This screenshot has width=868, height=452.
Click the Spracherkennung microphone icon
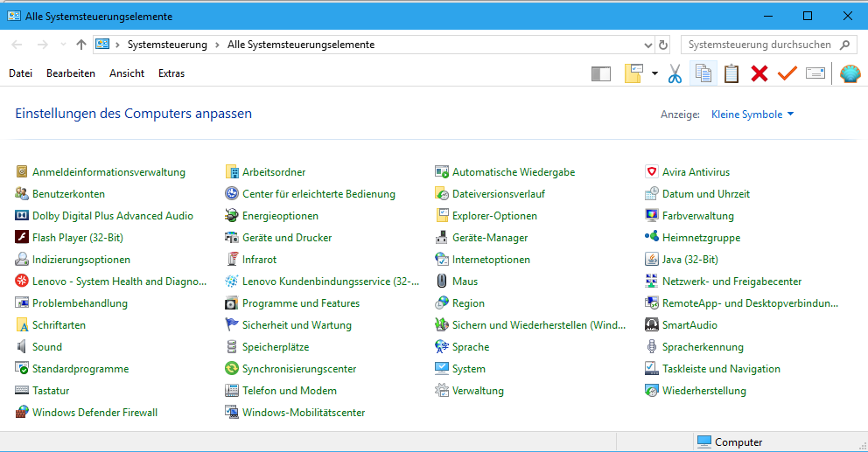click(x=652, y=346)
